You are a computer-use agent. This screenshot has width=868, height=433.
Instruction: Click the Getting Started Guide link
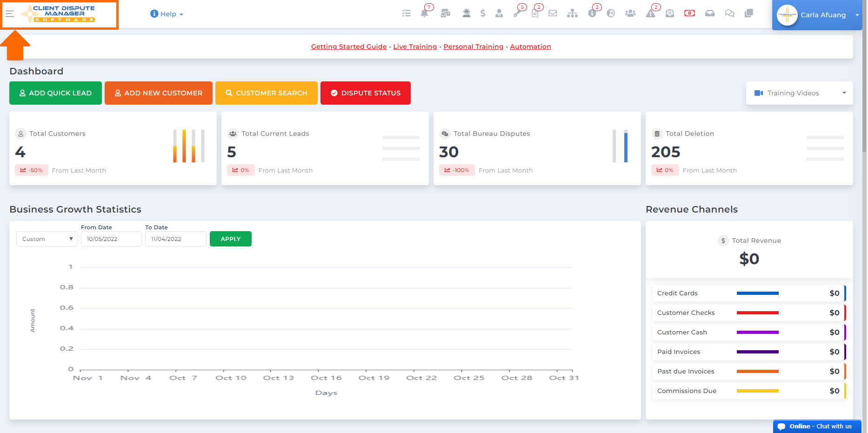(x=349, y=47)
